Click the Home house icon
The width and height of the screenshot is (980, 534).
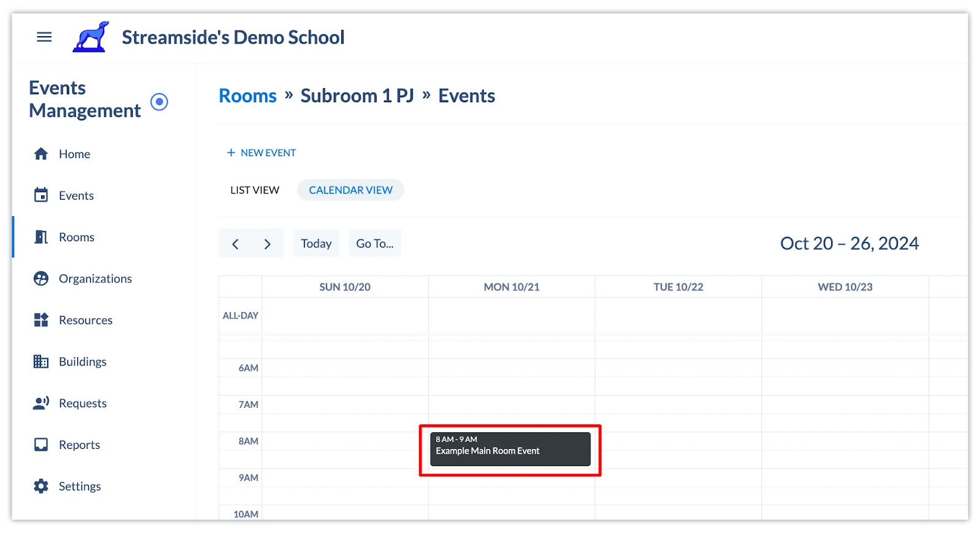click(x=41, y=154)
